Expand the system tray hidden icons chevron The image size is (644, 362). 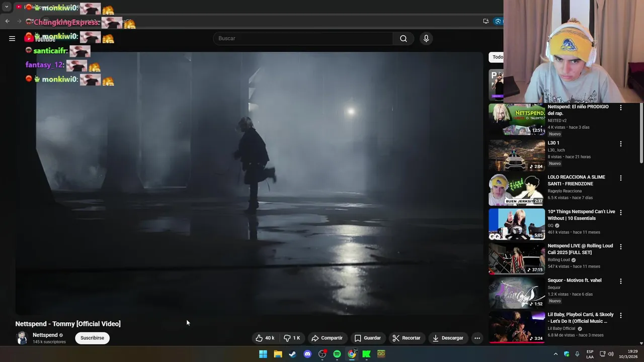(x=555, y=354)
